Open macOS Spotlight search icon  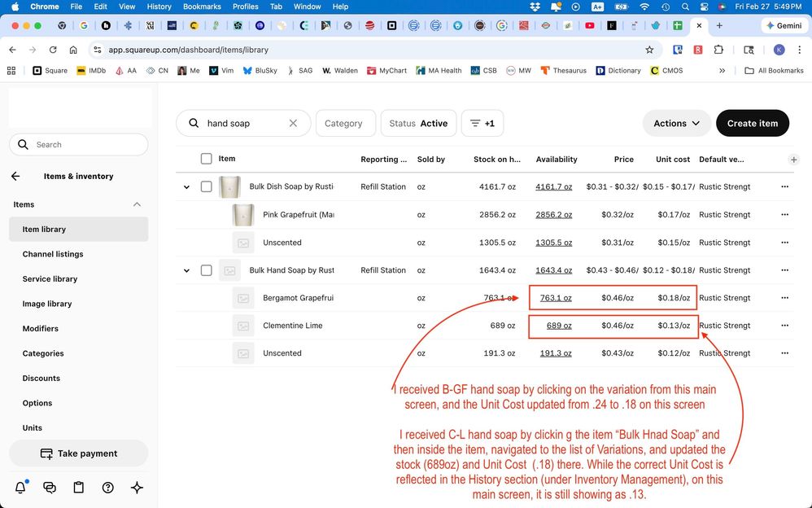coord(685,7)
